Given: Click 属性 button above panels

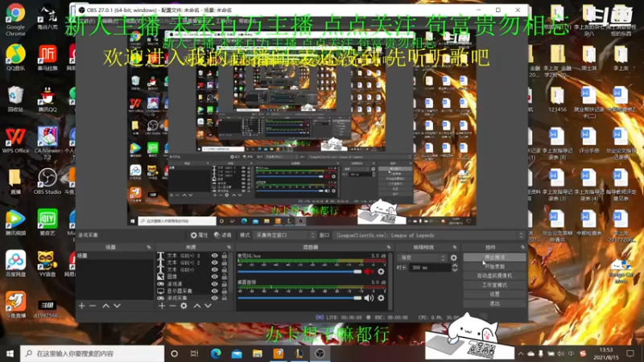Looking at the screenshot, I should click(199, 235).
